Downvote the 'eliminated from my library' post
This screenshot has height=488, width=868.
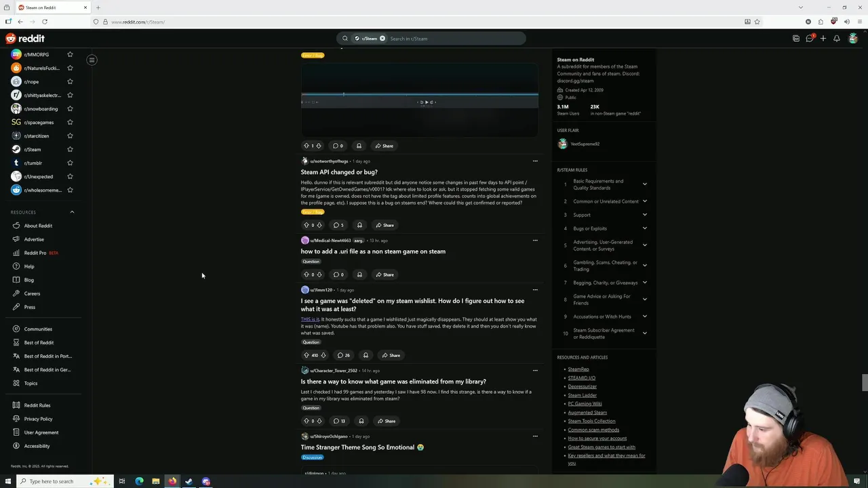[319, 421]
